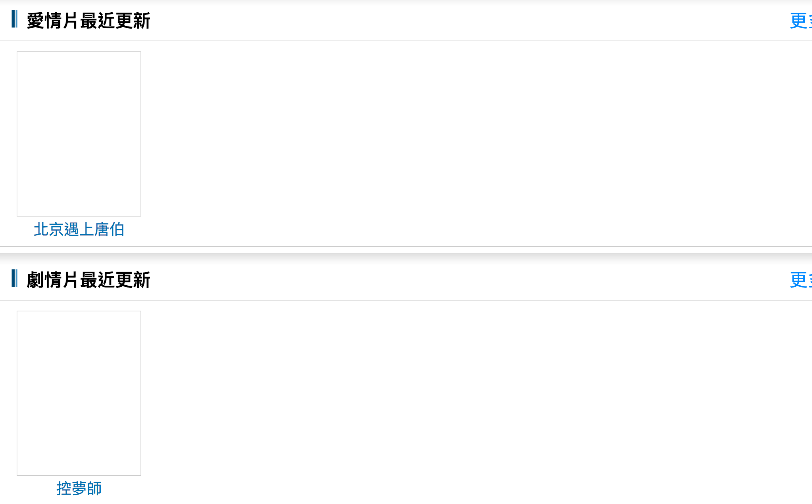
Task: View more romance films via top 更多
Action: pos(801,21)
